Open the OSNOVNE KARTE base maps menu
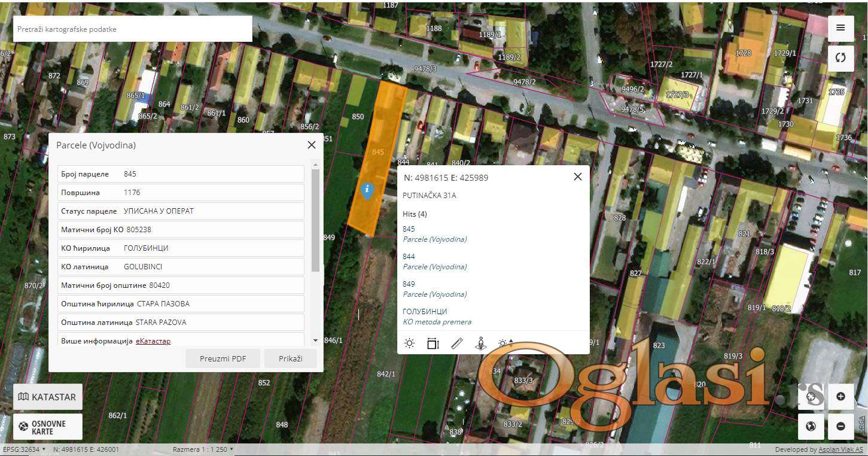 pos(48,427)
